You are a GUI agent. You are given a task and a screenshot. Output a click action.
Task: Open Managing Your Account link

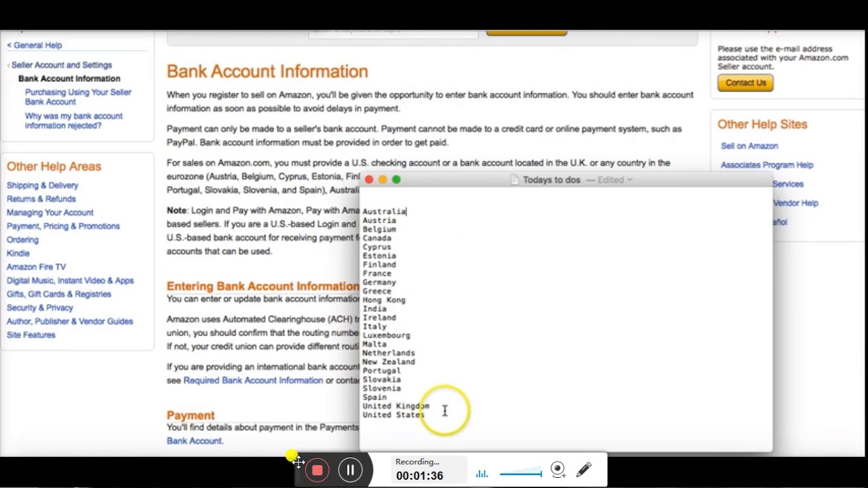click(x=50, y=213)
